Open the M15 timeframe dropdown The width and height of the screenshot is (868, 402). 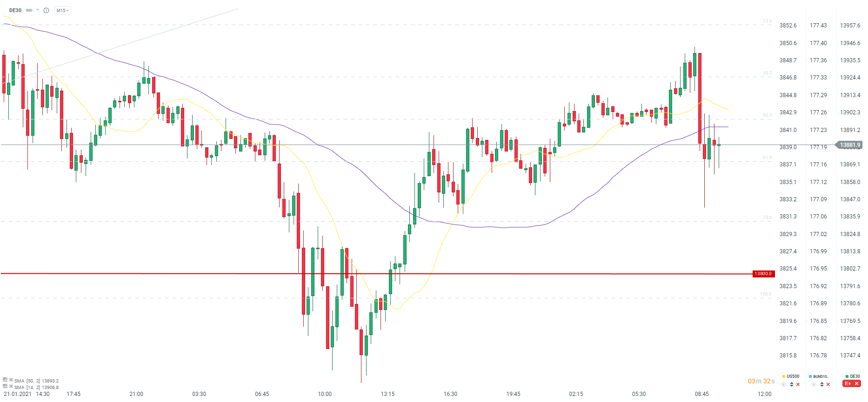(62, 10)
